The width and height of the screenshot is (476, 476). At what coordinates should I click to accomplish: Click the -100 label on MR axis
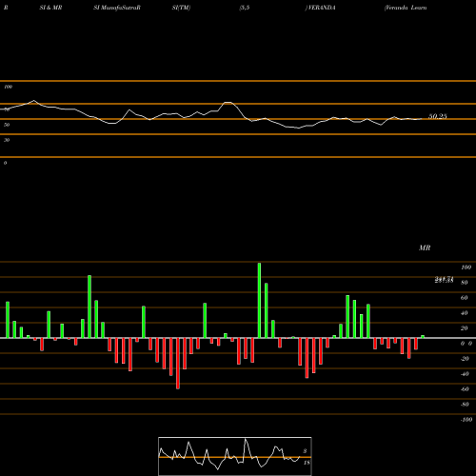tap(466, 420)
